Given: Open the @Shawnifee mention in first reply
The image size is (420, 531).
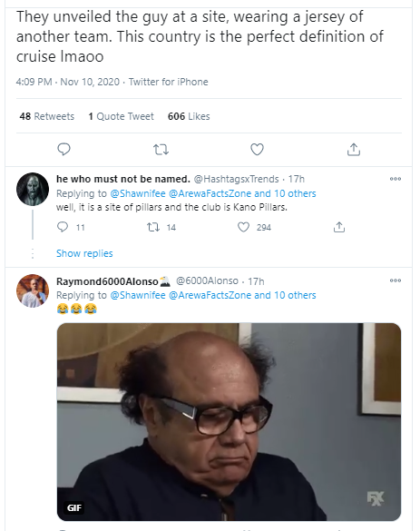Looking at the screenshot, I should coord(138,193).
